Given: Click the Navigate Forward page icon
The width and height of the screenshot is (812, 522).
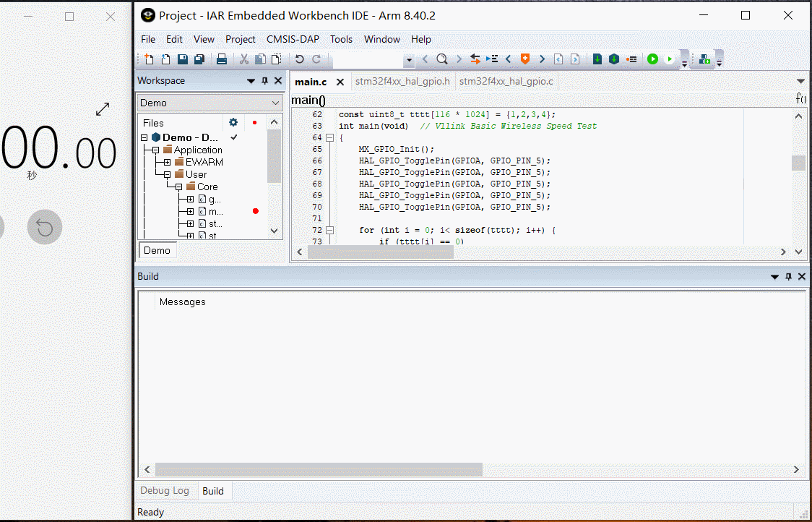Looking at the screenshot, I should click(575, 59).
